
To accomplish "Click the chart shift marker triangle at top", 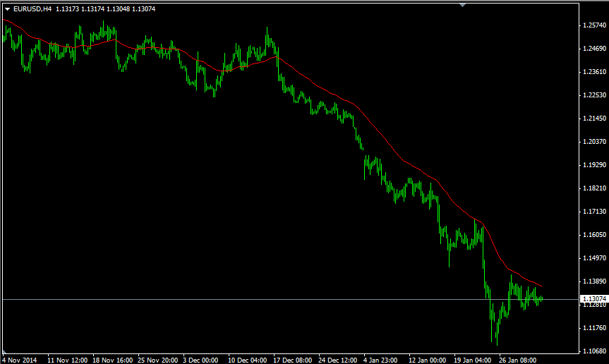I will click(x=462, y=5).
